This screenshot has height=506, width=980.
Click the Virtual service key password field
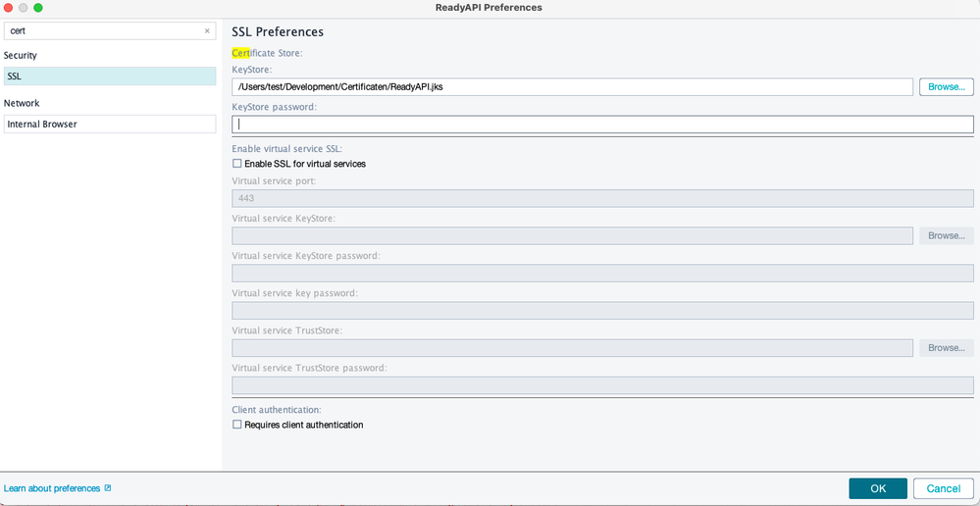(602, 311)
